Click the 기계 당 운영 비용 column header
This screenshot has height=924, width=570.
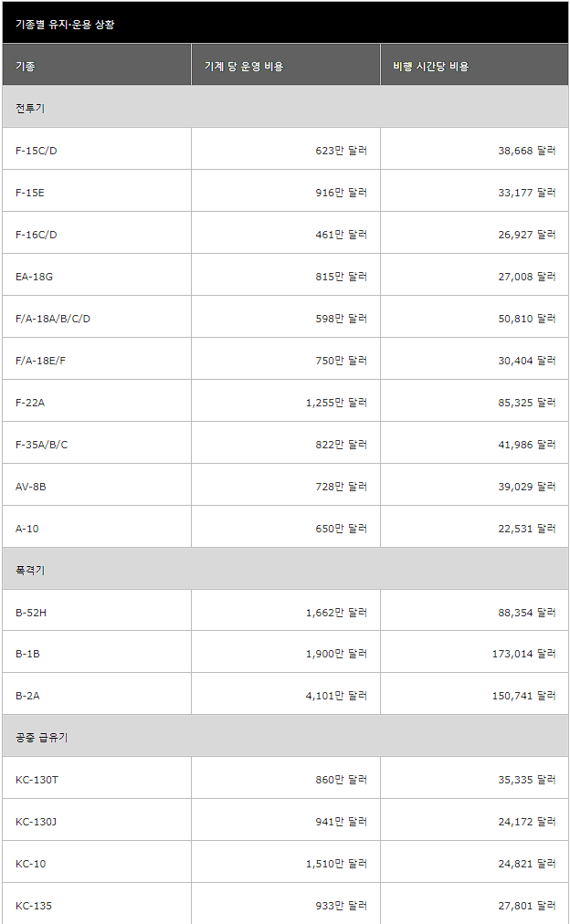[244, 66]
